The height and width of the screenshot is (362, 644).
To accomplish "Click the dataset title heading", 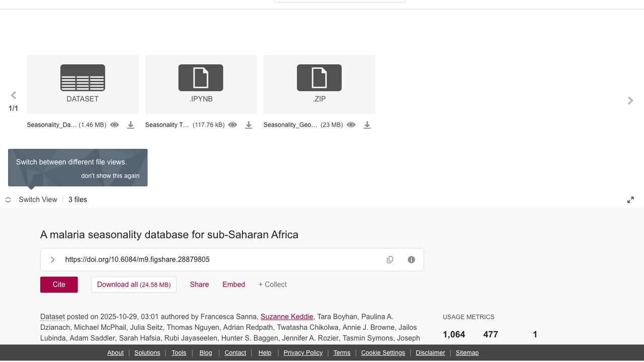I will pyautogui.click(x=169, y=235).
